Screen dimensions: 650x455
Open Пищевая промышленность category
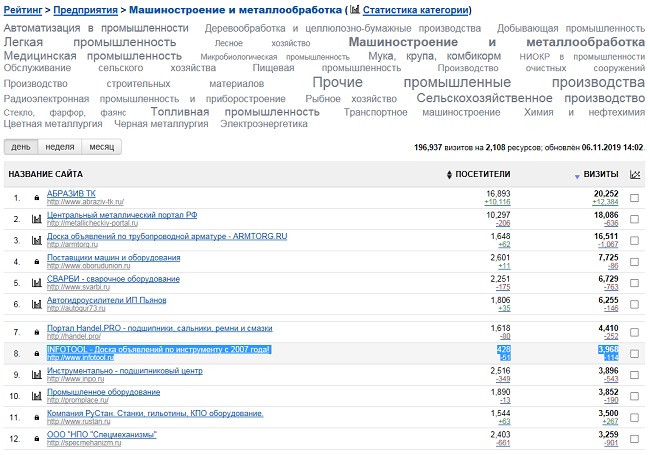click(x=327, y=68)
